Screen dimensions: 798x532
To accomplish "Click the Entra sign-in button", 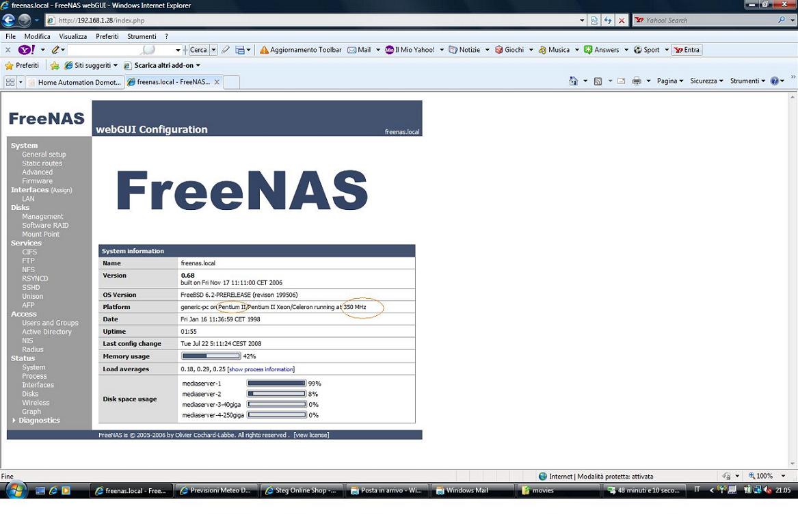I will 687,50.
